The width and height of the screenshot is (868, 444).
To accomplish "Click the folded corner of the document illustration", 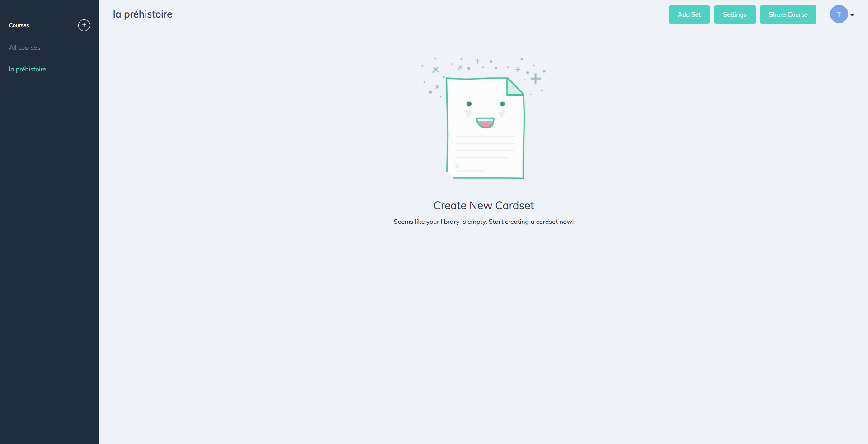I will point(514,87).
